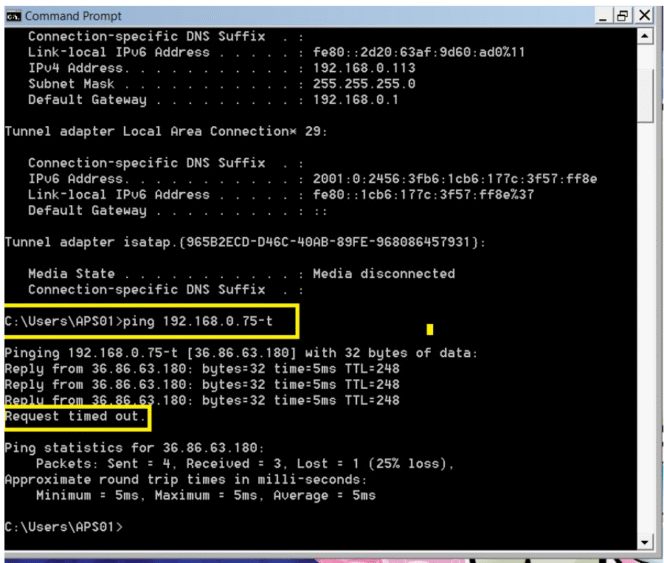Click IPv4 Address value 192.168.0.113

pos(364,68)
